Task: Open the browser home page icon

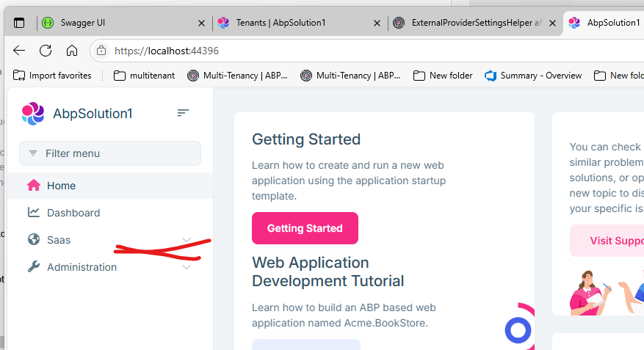Action: click(x=72, y=51)
